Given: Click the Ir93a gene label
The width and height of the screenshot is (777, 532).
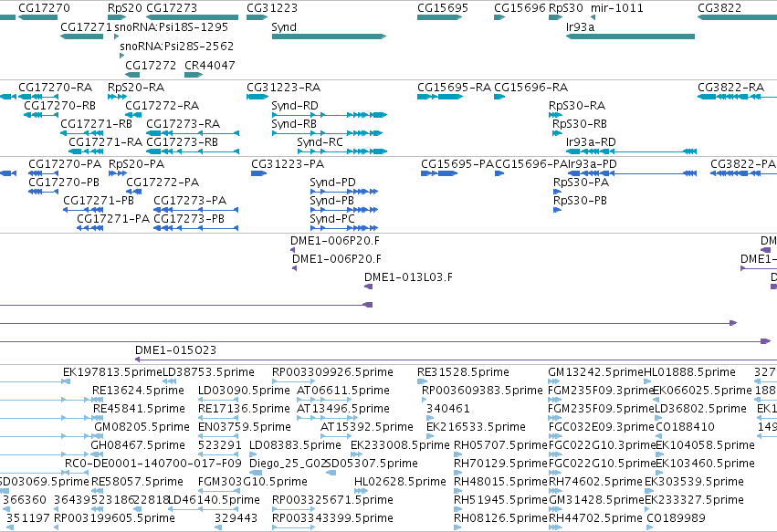Looking at the screenshot, I should pos(580,26).
